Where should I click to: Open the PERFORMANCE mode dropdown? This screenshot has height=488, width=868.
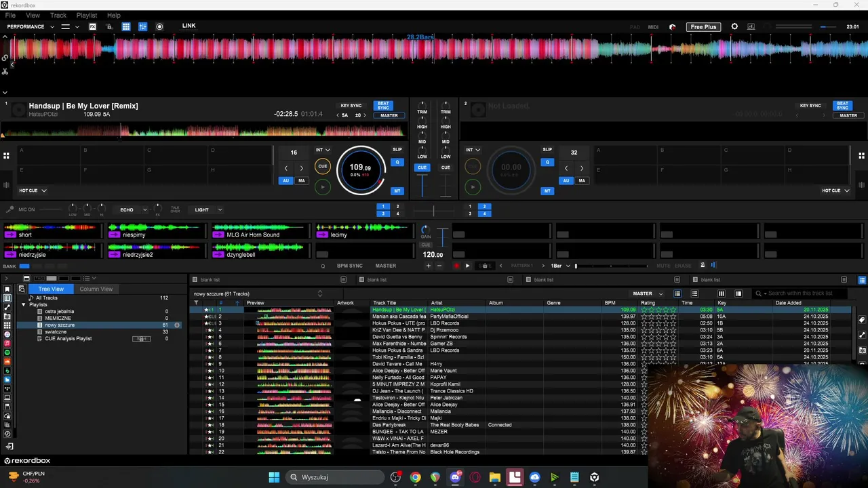pyautogui.click(x=31, y=26)
